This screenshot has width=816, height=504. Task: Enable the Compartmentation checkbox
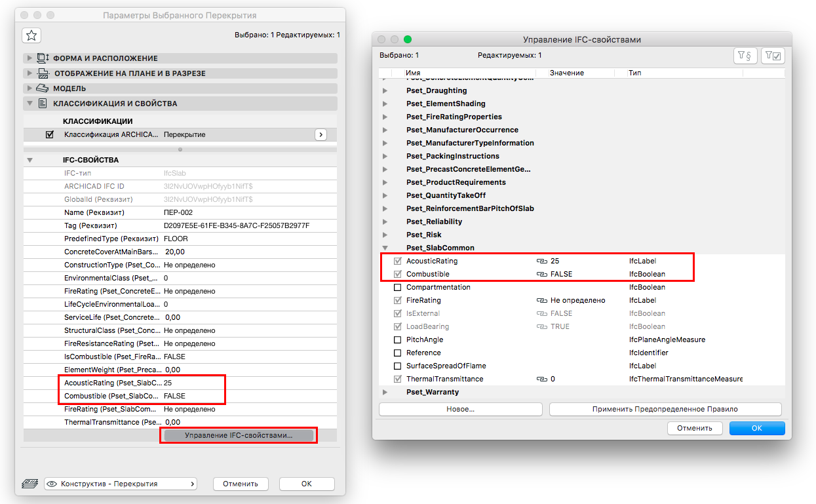397,287
